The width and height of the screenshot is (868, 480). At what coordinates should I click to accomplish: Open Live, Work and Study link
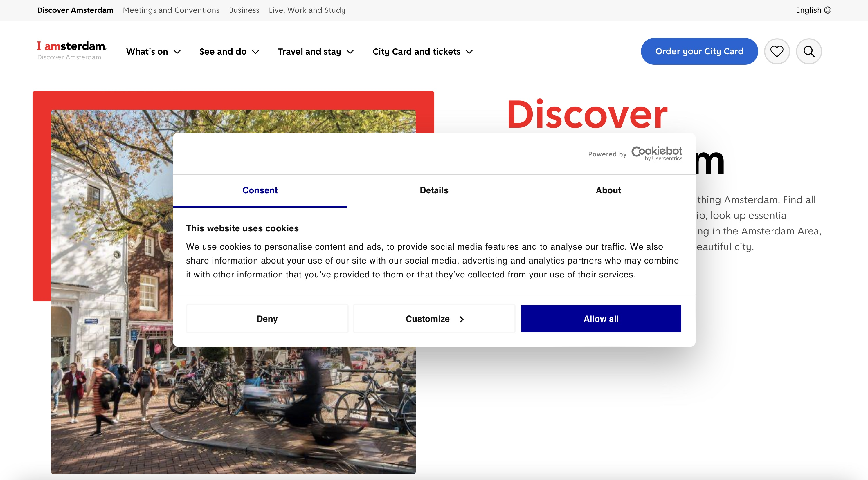(307, 10)
